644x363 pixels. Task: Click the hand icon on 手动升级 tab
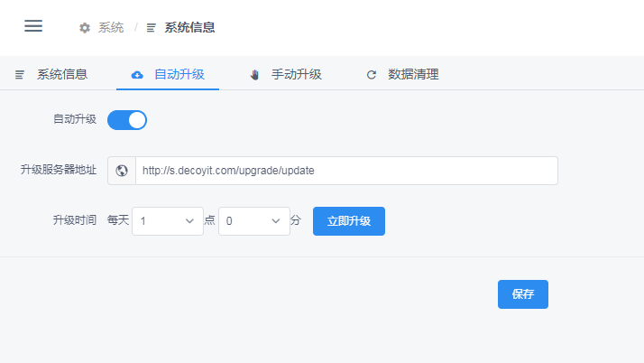(x=254, y=75)
